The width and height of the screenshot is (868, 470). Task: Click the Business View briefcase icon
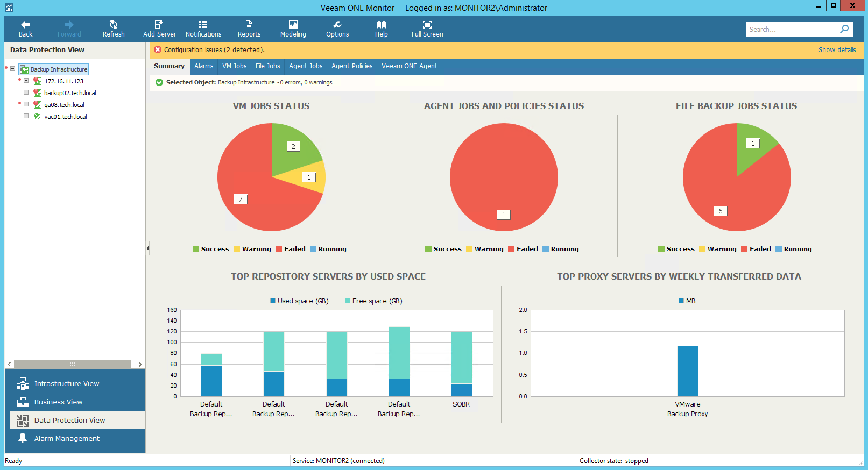23,402
